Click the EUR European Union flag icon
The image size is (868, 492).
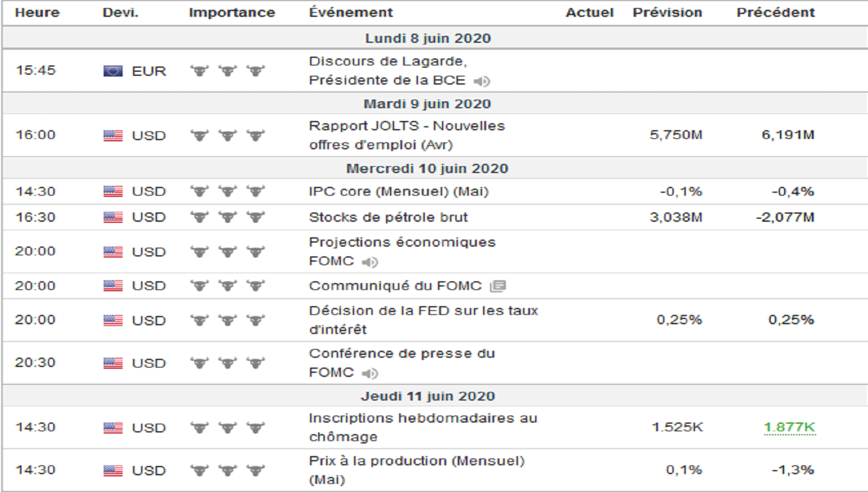(x=113, y=71)
